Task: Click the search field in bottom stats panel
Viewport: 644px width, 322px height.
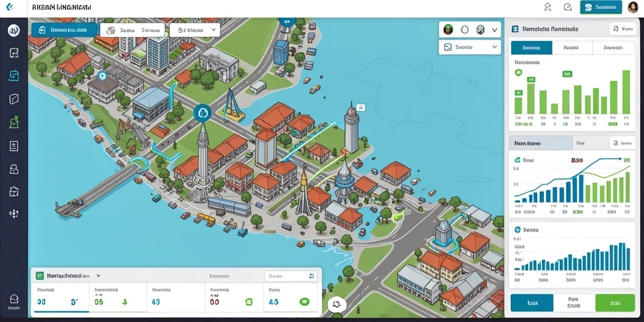Action: coord(291,276)
